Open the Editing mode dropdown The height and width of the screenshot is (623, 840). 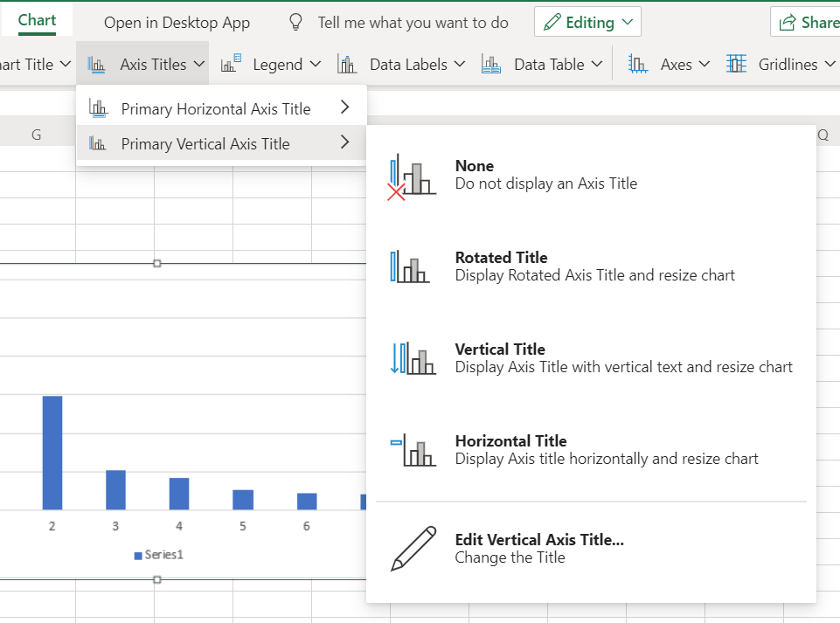pyautogui.click(x=587, y=21)
